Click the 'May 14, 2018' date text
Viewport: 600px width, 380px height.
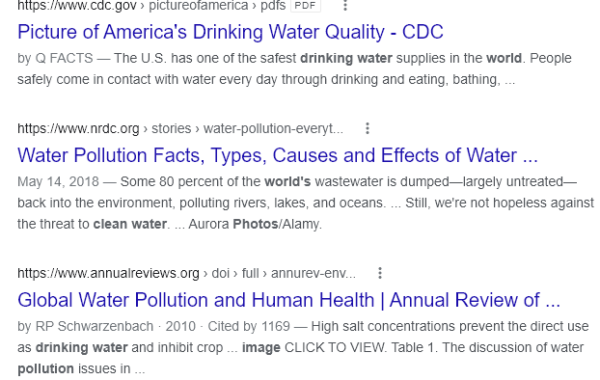[58, 182]
